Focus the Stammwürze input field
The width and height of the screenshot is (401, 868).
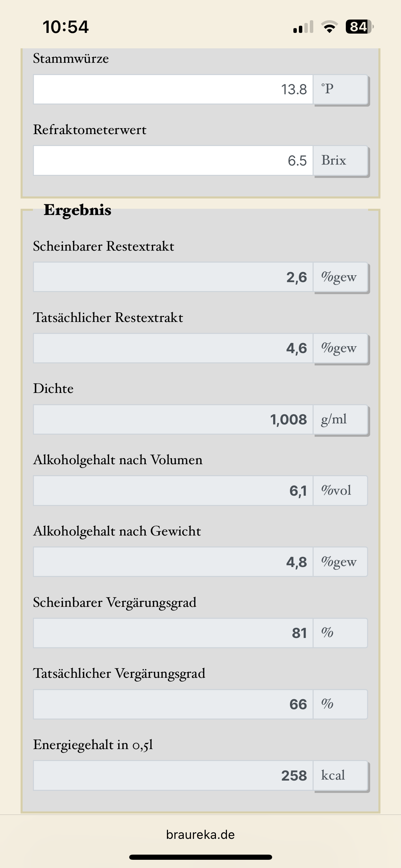click(173, 89)
